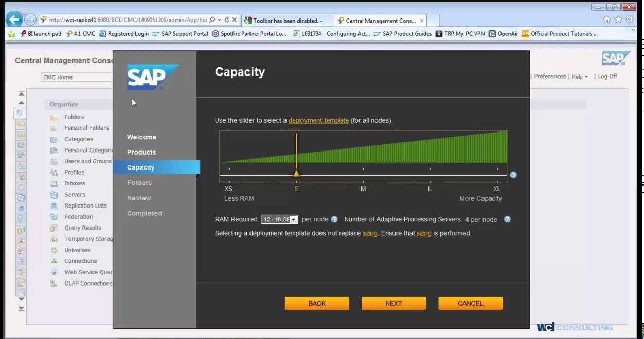The height and width of the screenshot is (339, 644).
Task: Jump to bottom with CMC rail double-down arrow
Action: tap(21, 309)
